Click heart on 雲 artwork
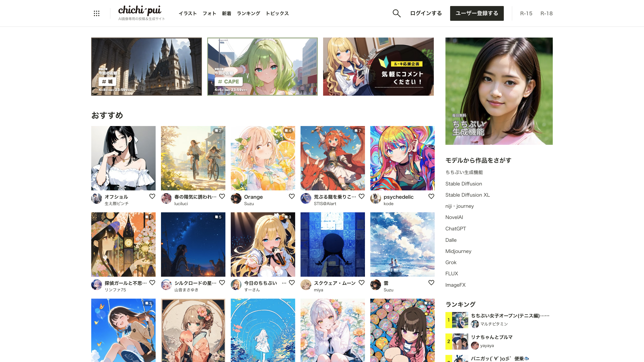Image resolution: width=644 pixels, height=362 pixels. point(431,282)
